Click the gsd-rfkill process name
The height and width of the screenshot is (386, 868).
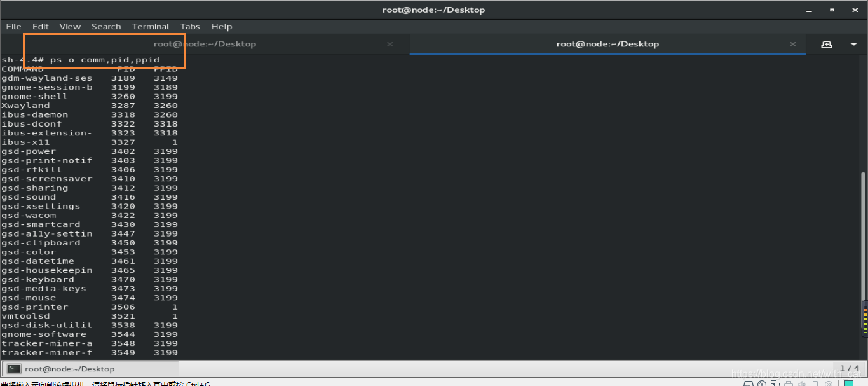32,170
